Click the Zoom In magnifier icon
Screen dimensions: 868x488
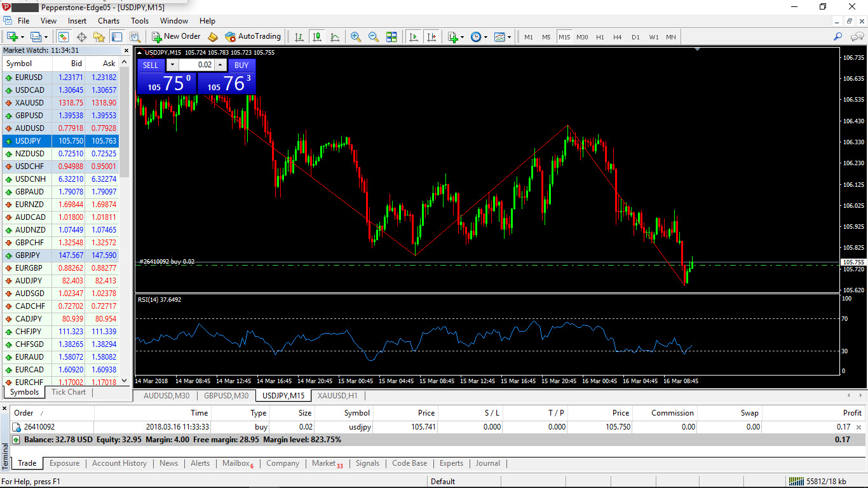click(356, 37)
